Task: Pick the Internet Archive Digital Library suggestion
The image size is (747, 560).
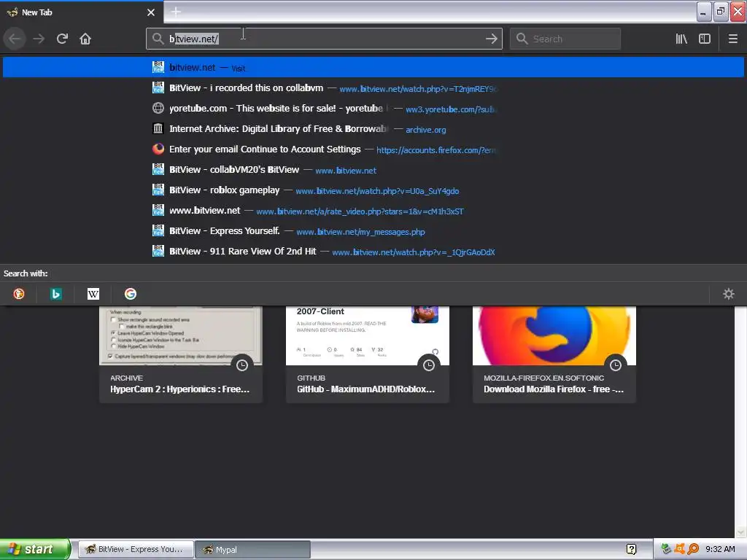Action: 373,129
